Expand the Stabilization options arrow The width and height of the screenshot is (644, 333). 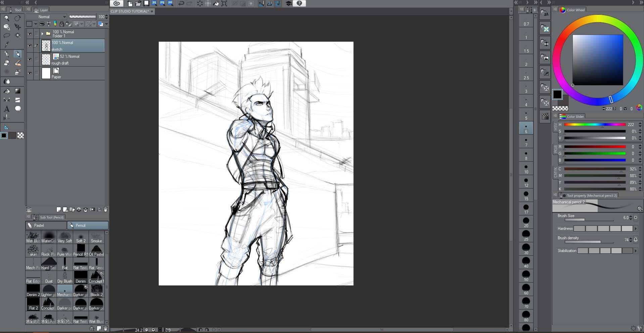636,251
